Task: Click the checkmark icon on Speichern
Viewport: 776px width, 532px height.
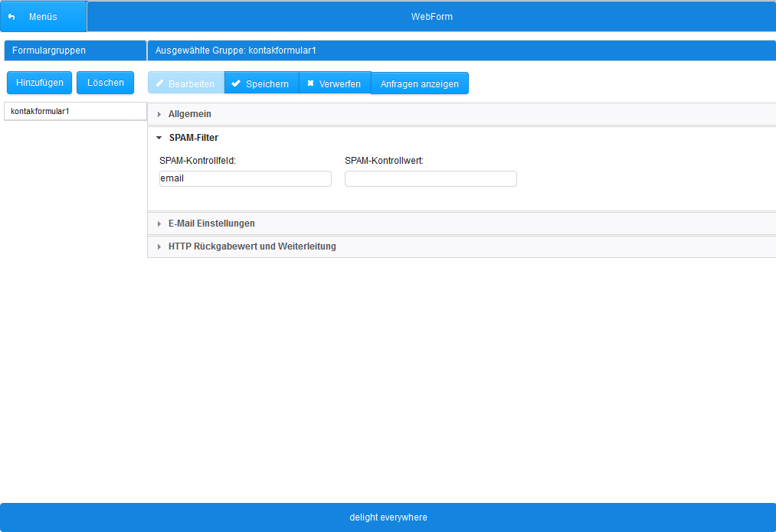Action: coord(234,83)
